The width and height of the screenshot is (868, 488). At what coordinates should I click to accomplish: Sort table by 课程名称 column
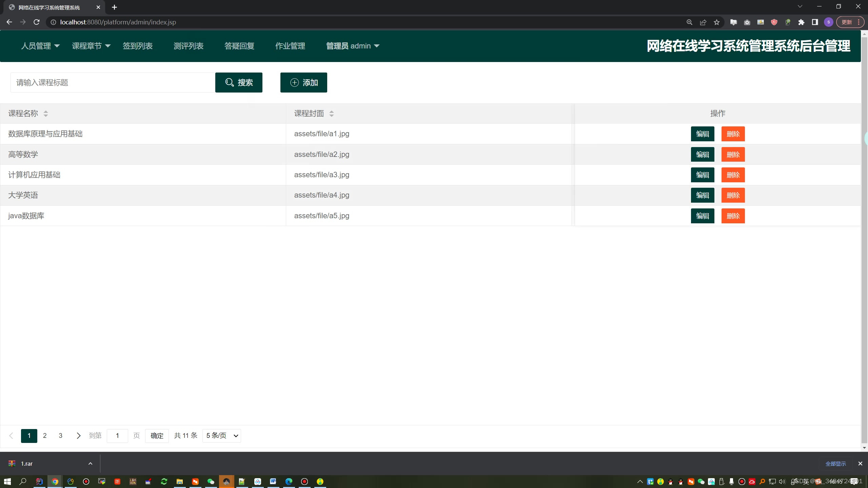click(x=45, y=114)
